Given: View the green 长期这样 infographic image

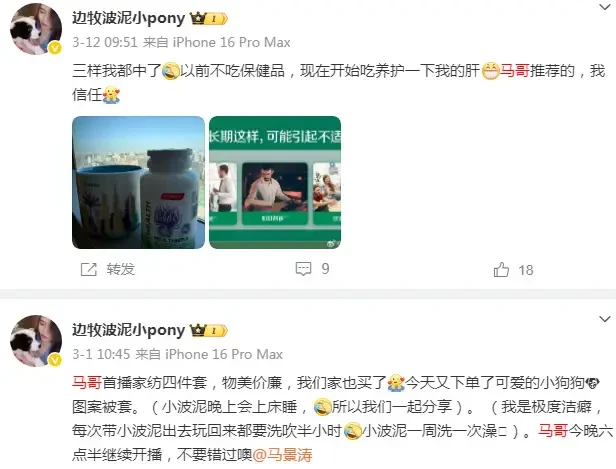Looking at the screenshot, I should coord(275,182).
